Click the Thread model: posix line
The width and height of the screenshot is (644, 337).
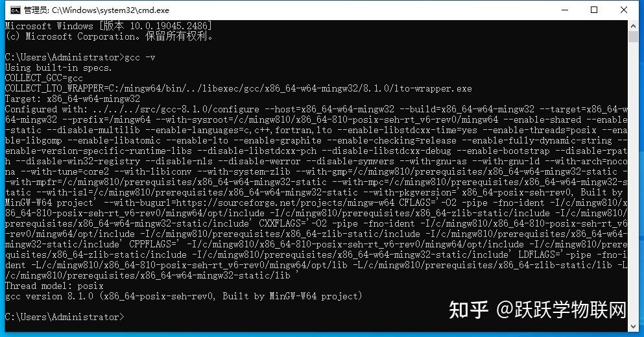pos(54,286)
